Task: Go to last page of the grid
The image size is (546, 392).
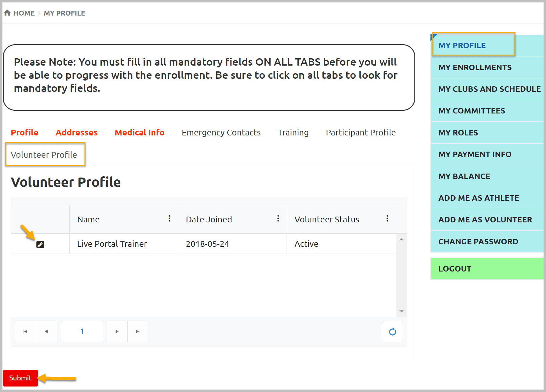Action: [138, 332]
